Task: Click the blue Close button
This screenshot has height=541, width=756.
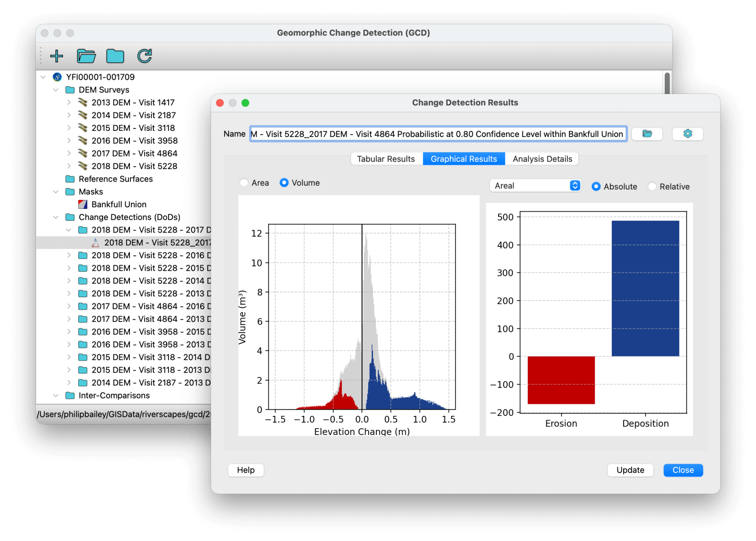Action: (683, 470)
